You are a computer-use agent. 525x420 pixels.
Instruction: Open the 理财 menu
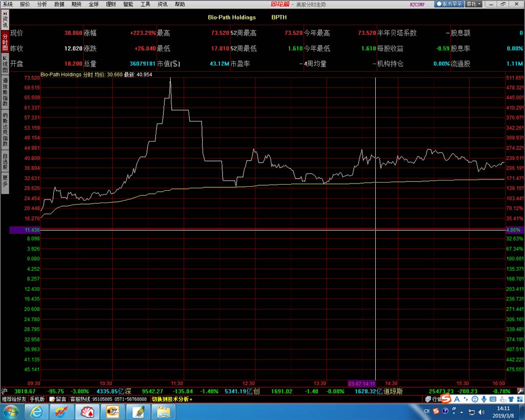[111, 4]
